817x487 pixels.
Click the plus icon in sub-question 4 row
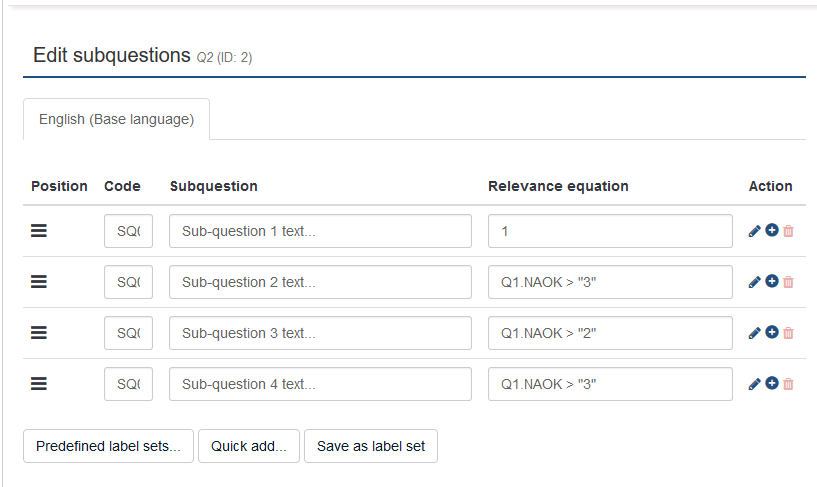pos(772,384)
